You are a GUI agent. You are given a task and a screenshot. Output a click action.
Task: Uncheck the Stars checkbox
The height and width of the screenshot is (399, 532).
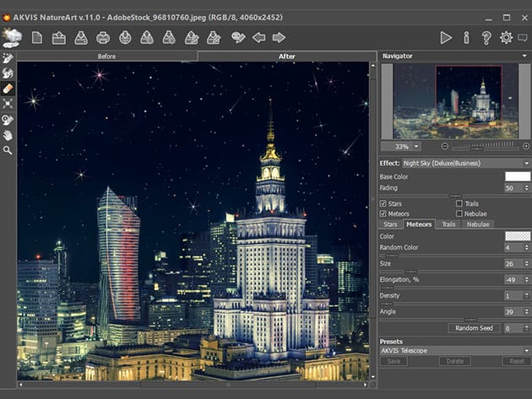point(384,203)
